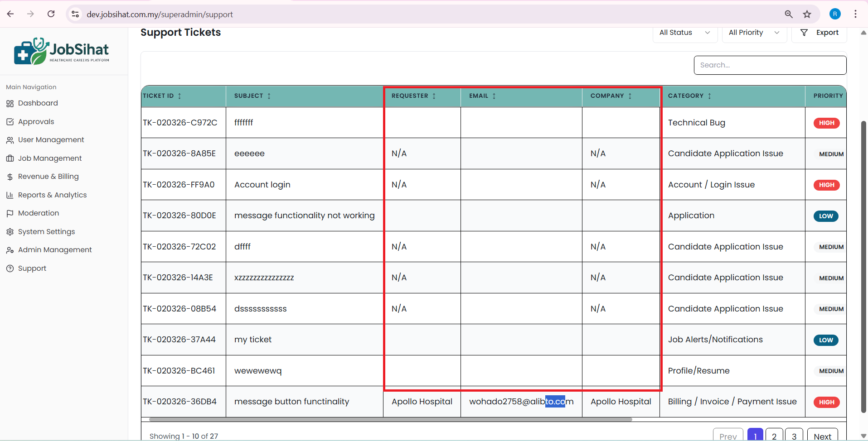This screenshot has height=441, width=868.
Task: Click the Revenue & Billing dollar icon
Action: pos(10,177)
